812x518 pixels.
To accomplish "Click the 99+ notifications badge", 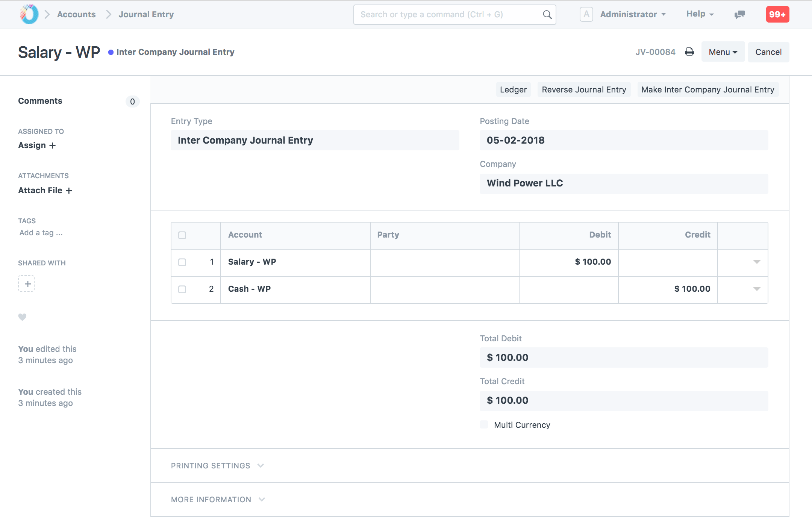I will (777, 14).
